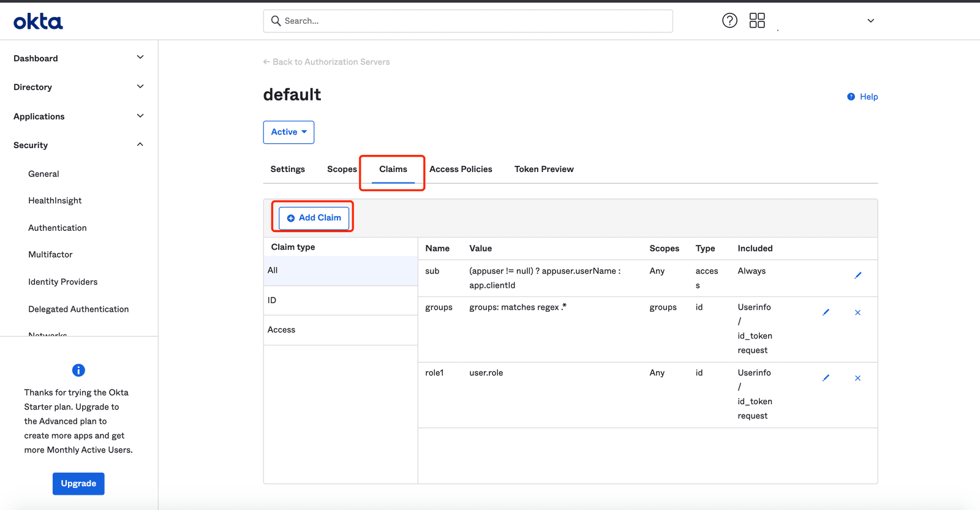Go back to Authorization Servers
This screenshot has height=510, width=980.
click(326, 62)
